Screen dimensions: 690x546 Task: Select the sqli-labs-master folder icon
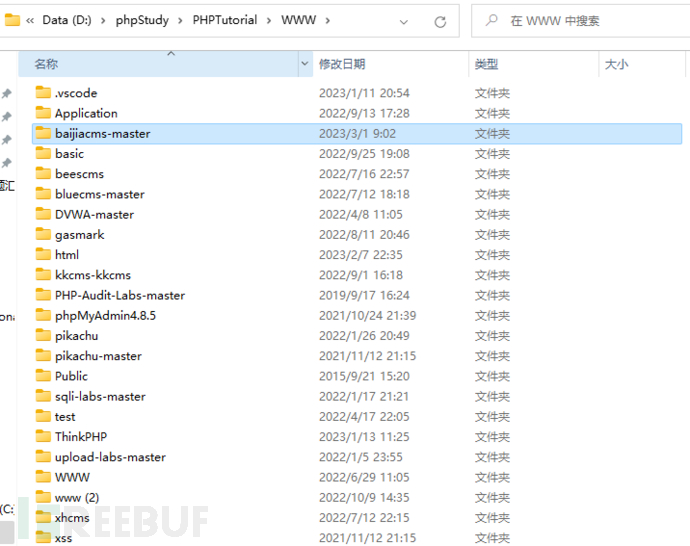pos(43,396)
